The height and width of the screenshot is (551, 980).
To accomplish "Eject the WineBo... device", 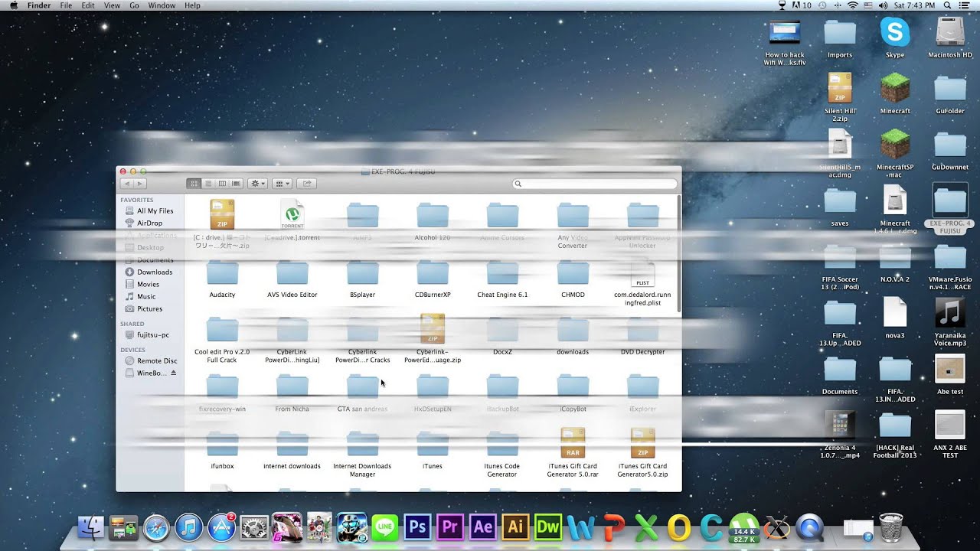I will 173,373.
